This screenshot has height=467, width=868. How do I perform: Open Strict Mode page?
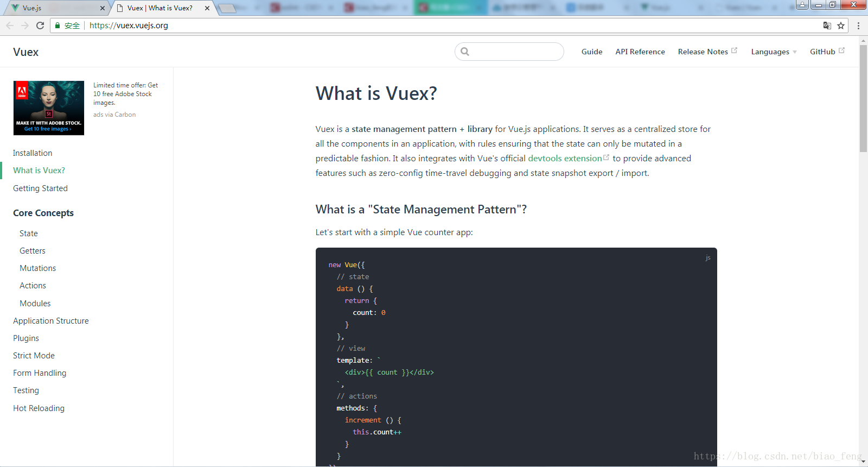click(34, 356)
